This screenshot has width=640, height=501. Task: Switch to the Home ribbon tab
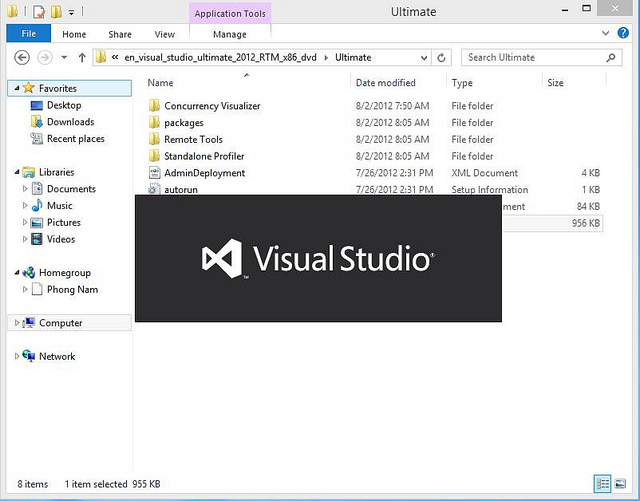[74, 34]
